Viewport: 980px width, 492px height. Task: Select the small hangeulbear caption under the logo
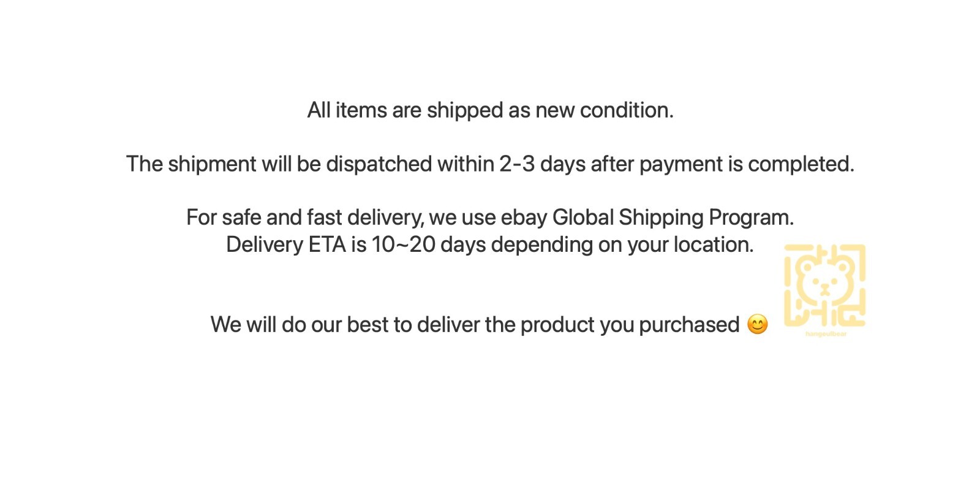pyautogui.click(x=826, y=334)
